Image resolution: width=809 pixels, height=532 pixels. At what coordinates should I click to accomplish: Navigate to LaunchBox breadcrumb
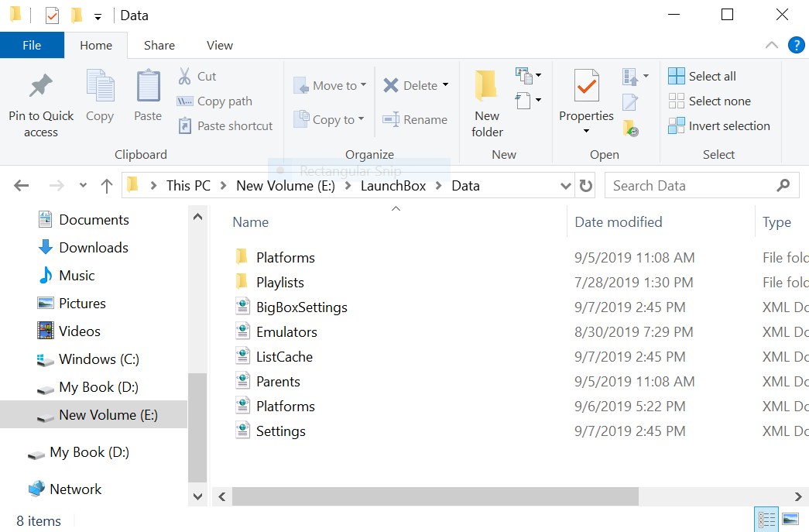point(393,186)
